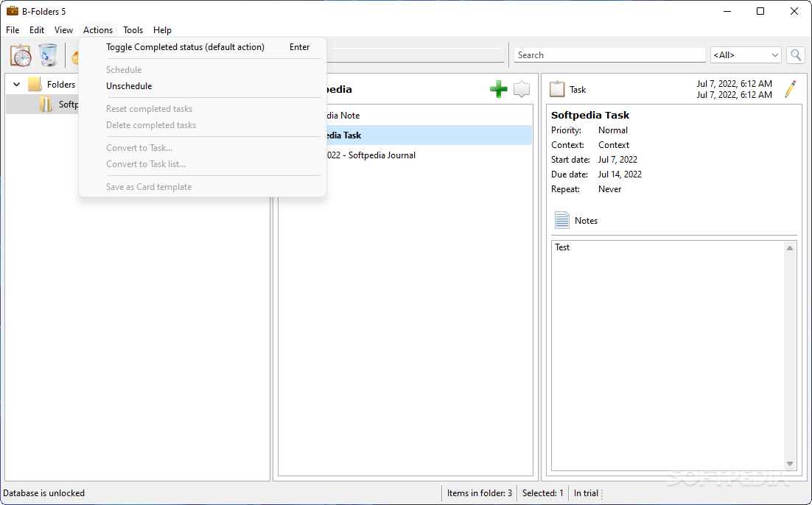Click Selected: 1 status entry
812x505 pixels.
click(x=542, y=493)
